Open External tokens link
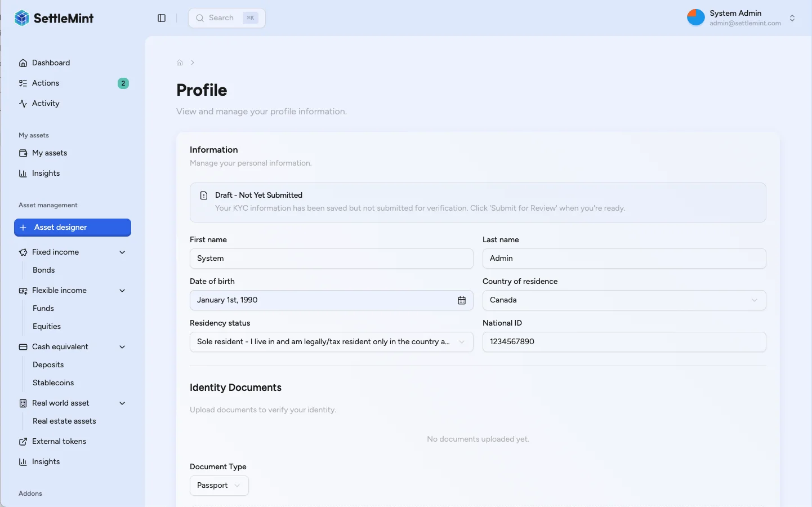 tap(59, 442)
